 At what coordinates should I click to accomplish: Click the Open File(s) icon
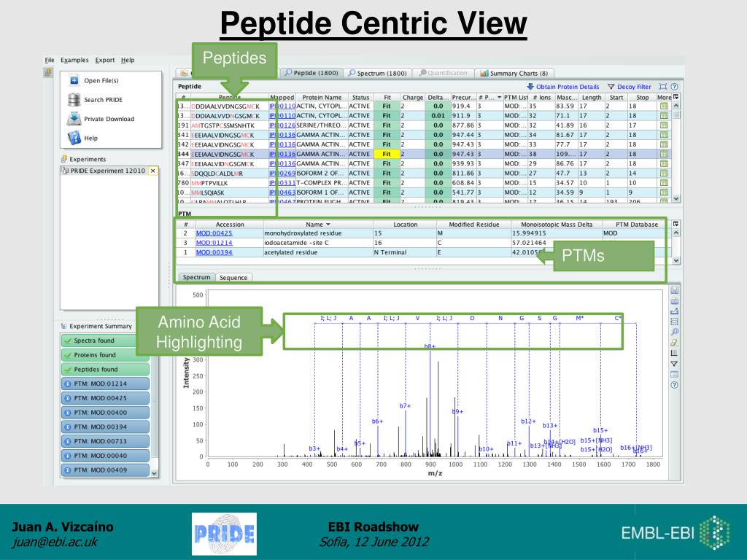pos(74,80)
